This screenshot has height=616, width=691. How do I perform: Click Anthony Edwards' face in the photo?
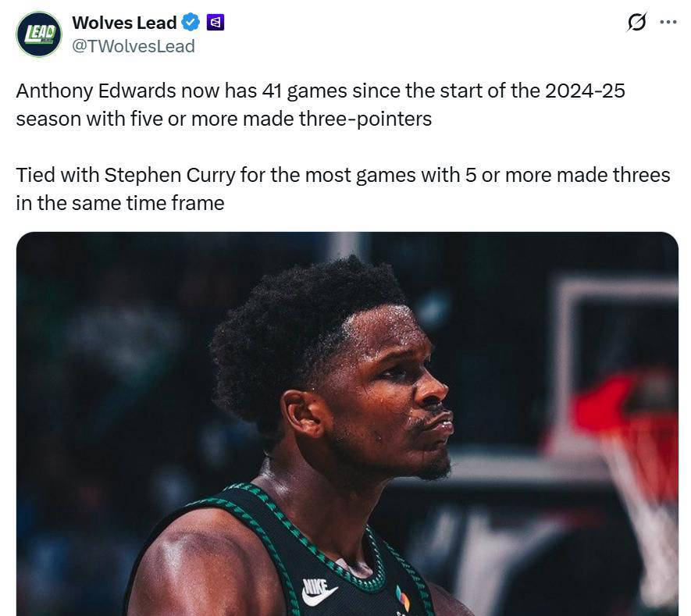388,397
